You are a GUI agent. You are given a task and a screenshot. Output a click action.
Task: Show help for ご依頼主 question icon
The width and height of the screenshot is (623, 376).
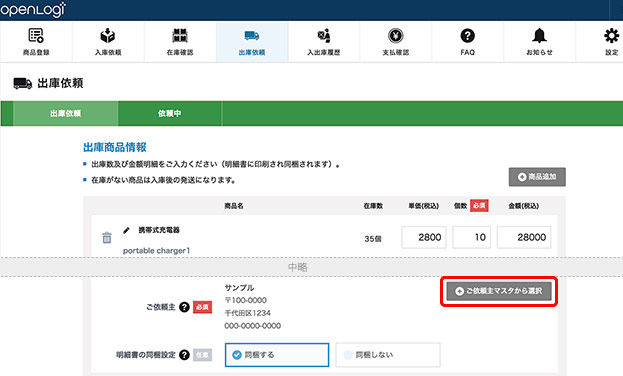point(184,307)
